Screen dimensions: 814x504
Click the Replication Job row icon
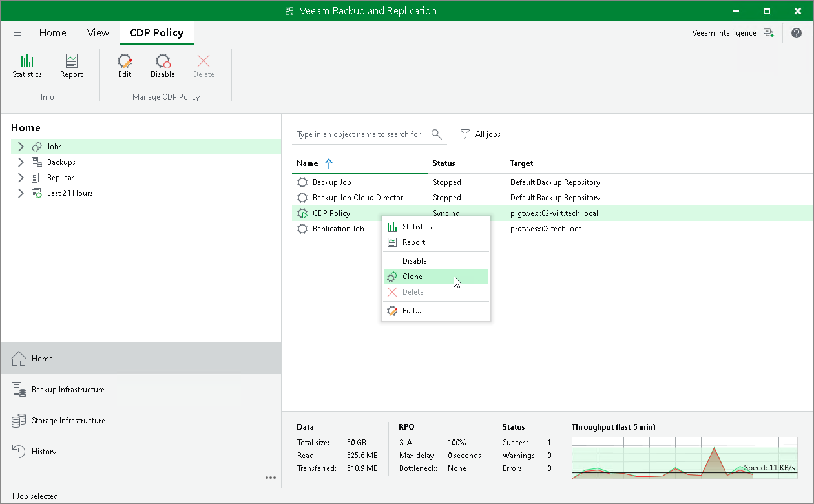pos(302,229)
